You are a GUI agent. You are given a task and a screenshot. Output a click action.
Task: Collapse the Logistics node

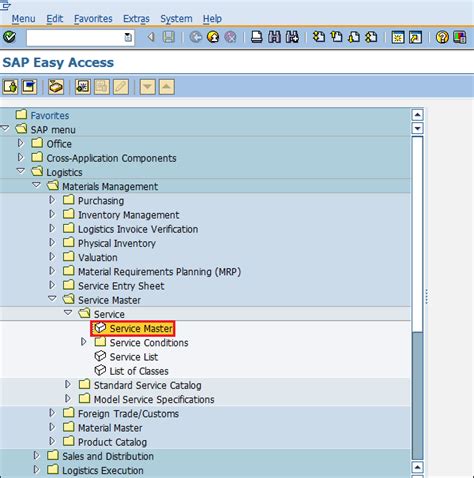click(21, 171)
